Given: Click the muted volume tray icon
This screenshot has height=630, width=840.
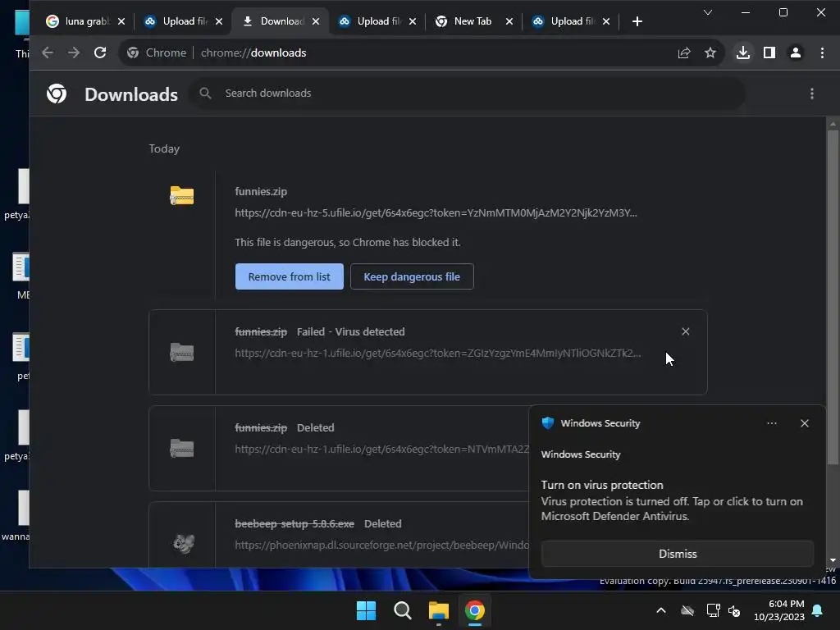Looking at the screenshot, I should 734,610.
